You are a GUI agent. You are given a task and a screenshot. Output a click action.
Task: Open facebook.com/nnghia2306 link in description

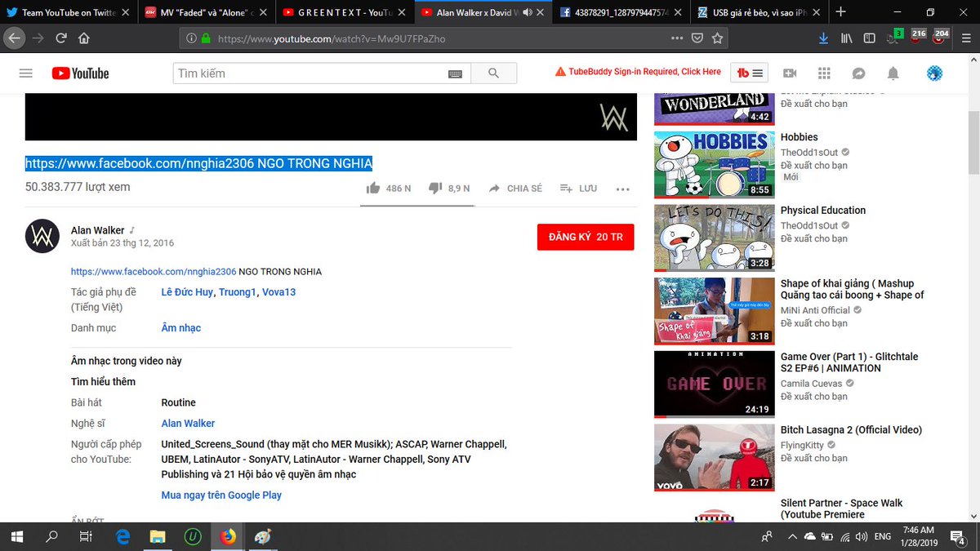click(x=154, y=271)
